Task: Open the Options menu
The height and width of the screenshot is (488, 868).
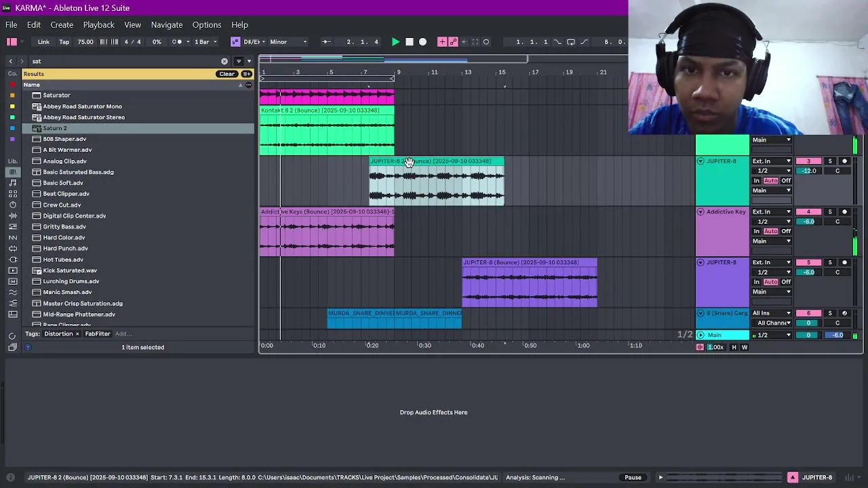Action: pyautogui.click(x=207, y=25)
